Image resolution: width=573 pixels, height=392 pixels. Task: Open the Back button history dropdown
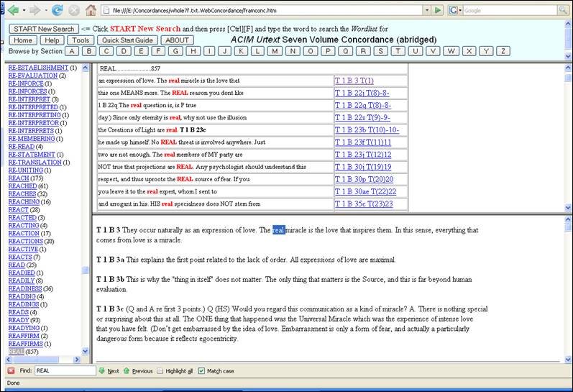tap(24, 10)
